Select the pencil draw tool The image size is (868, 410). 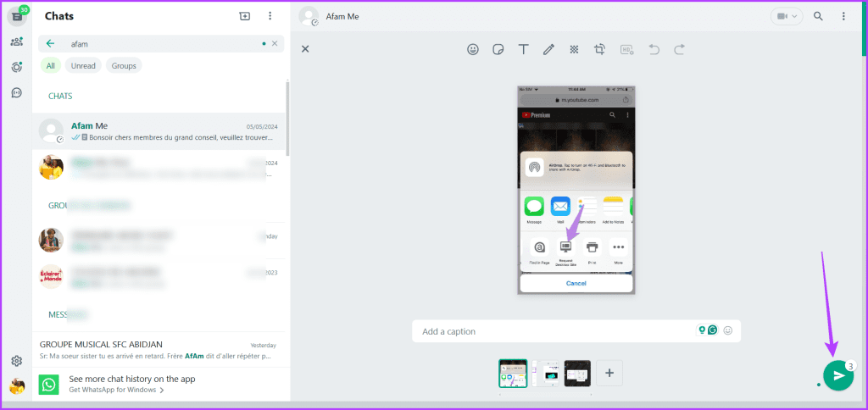click(548, 49)
